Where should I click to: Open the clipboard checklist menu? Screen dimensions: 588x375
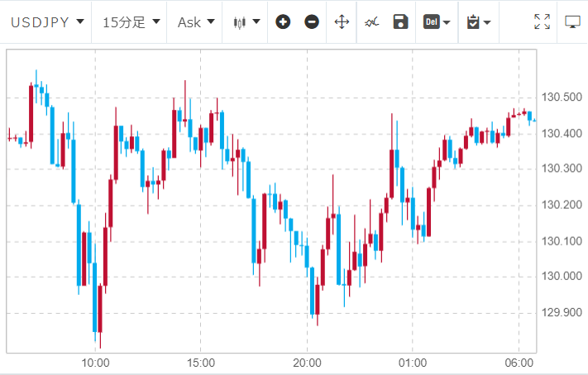478,21
